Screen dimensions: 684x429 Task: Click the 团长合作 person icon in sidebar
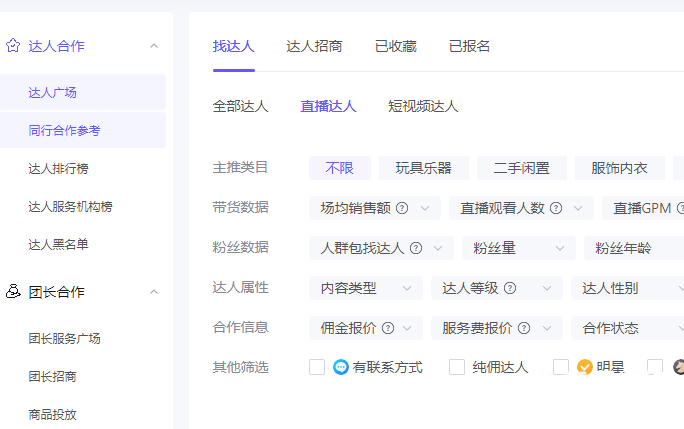(13, 291)
